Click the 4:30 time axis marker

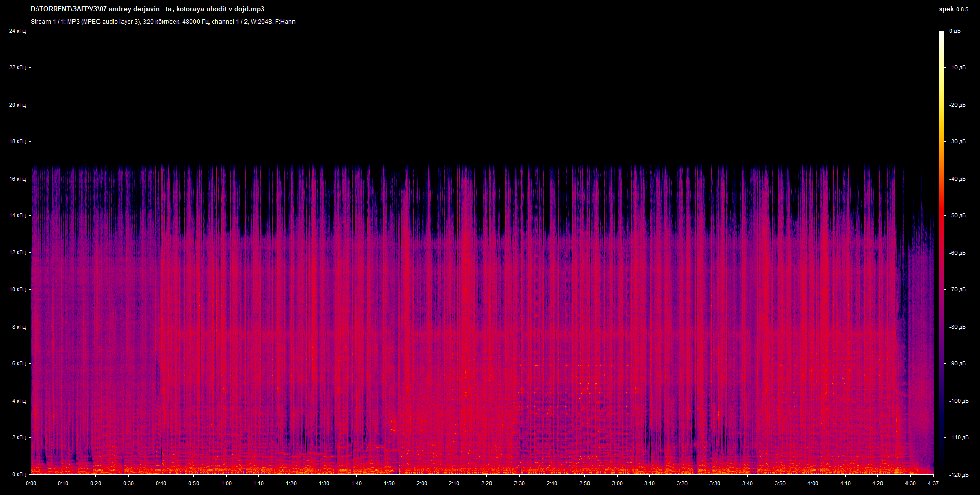(910, 483)
